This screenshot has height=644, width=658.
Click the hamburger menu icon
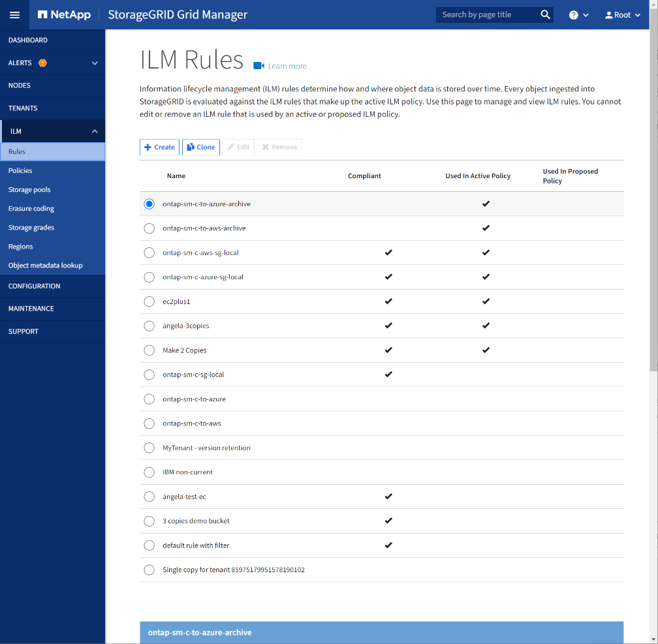[x=14, y=15]
